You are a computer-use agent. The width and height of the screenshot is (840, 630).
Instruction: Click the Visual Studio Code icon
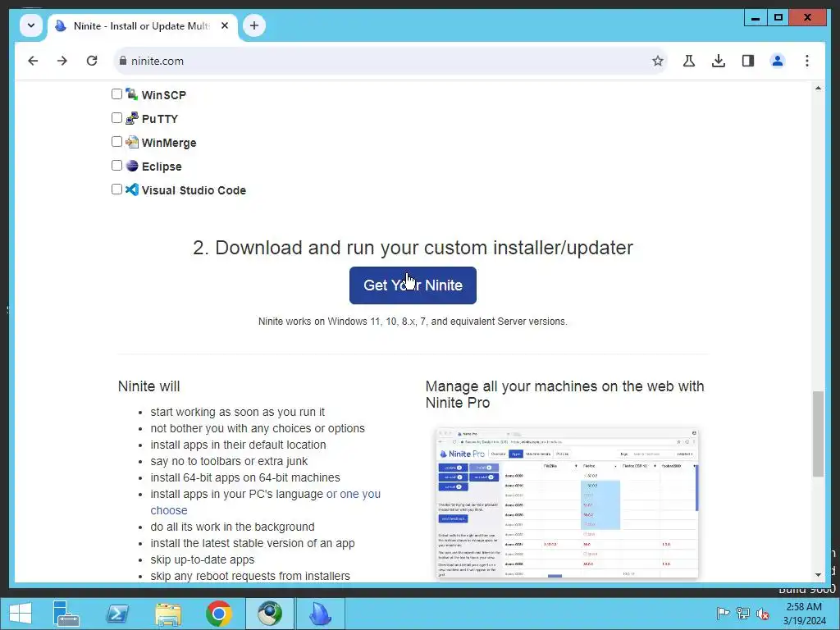pos(132,189)
